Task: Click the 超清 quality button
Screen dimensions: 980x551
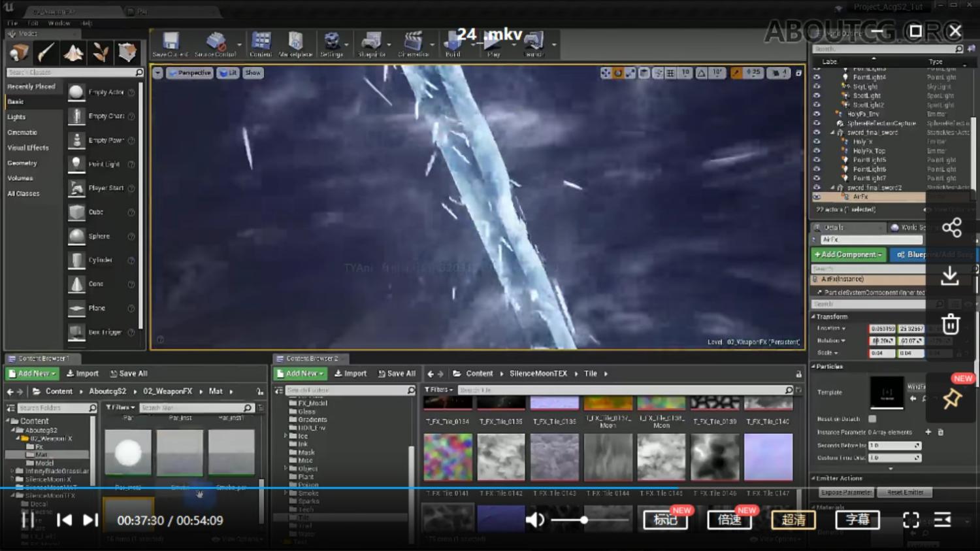Action: 794,520
